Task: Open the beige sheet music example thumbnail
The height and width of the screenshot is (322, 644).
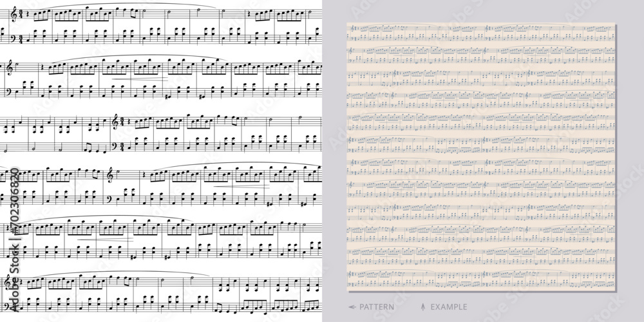Action: [481, 157]
